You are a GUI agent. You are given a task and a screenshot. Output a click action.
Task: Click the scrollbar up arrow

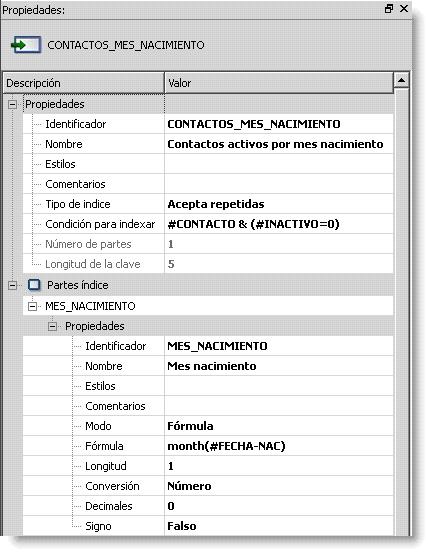click(x=401, y=80)
